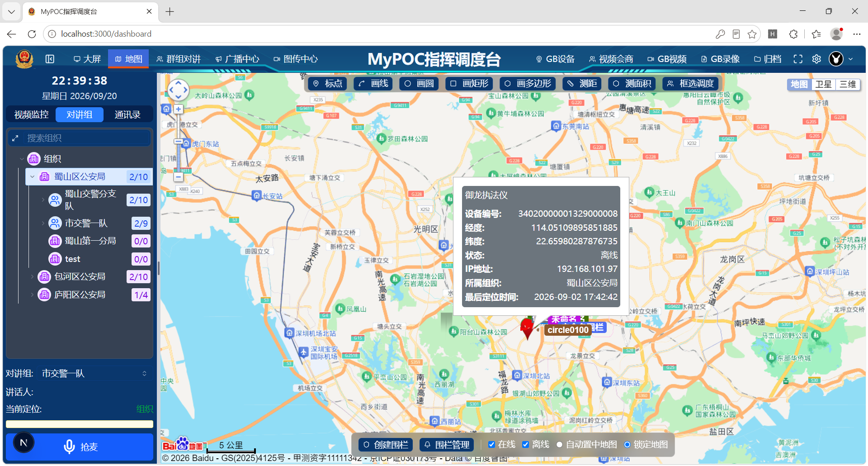Enter fullscreen mode via the header icon

(798, 59)
